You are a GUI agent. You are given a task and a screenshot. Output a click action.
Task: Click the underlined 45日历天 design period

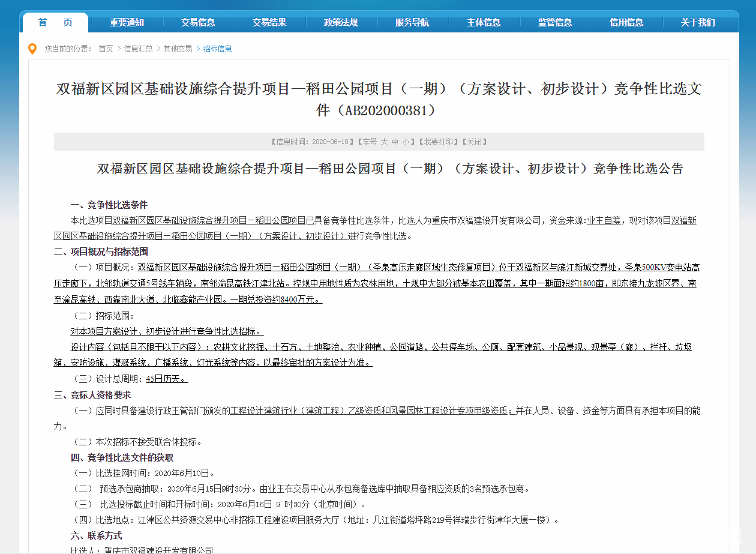pyautogui.click(x=167, y=379)
